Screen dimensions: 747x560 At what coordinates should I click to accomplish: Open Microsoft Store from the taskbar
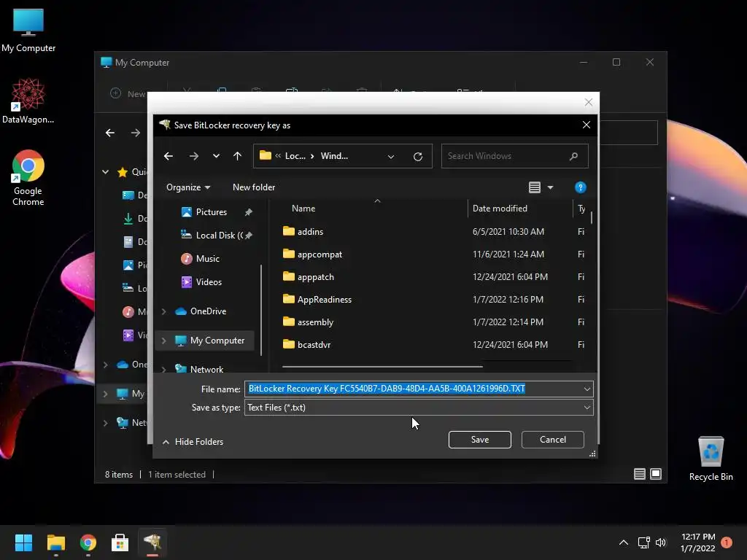click(x=120, y=542)
